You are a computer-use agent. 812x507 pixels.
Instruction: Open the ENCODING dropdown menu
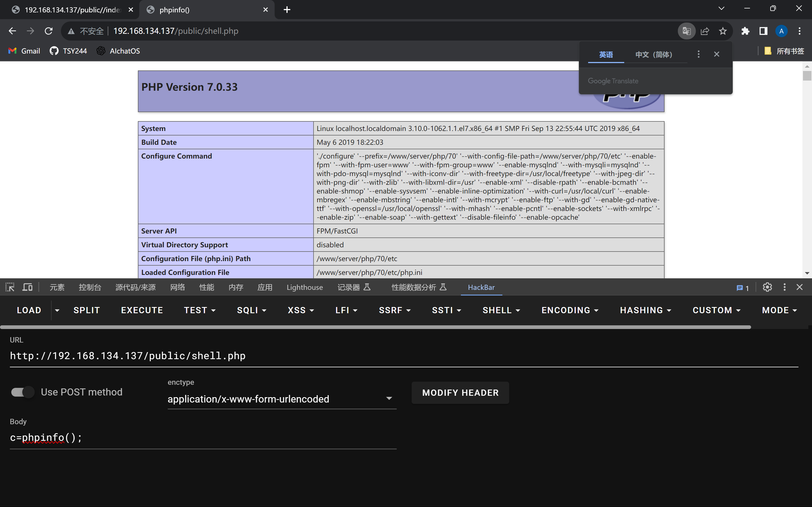570,310
